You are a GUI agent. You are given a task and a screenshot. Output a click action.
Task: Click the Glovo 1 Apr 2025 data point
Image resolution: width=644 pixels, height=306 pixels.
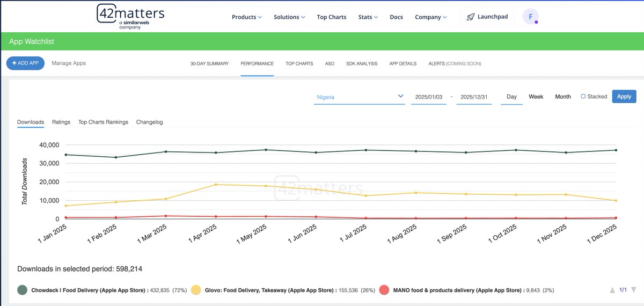pos(216,185)
